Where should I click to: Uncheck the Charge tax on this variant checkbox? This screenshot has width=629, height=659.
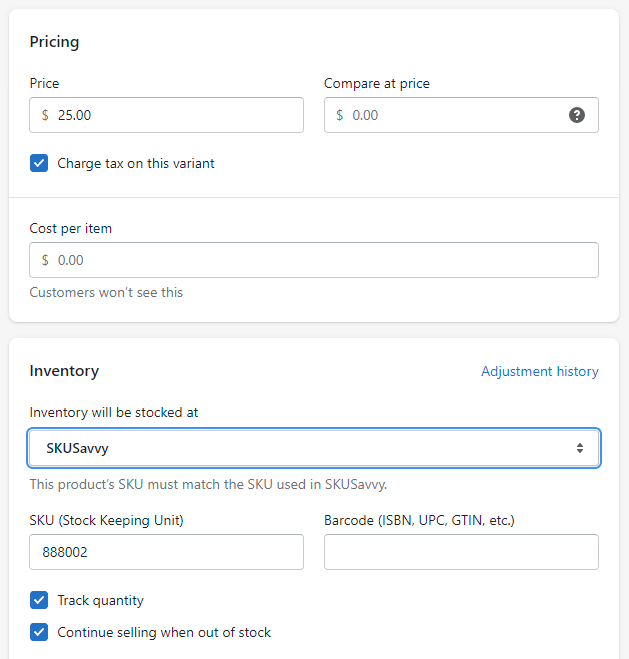[x=39, y=163]
